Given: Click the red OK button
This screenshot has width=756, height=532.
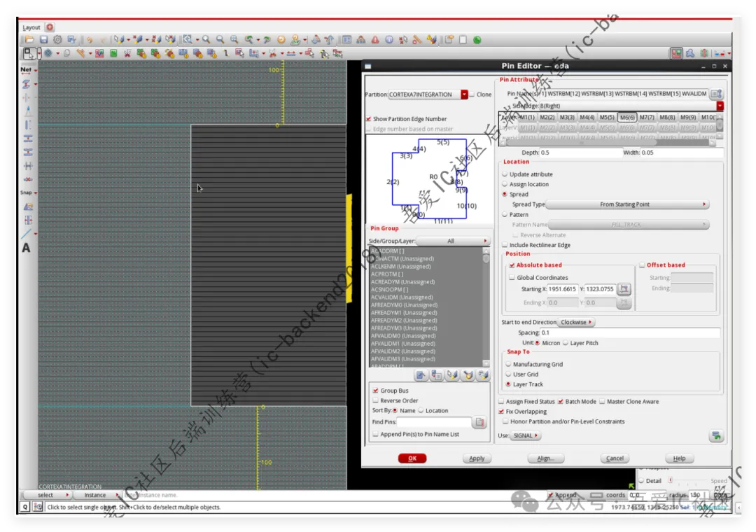Looking at the screenshot, I should 412,458.
